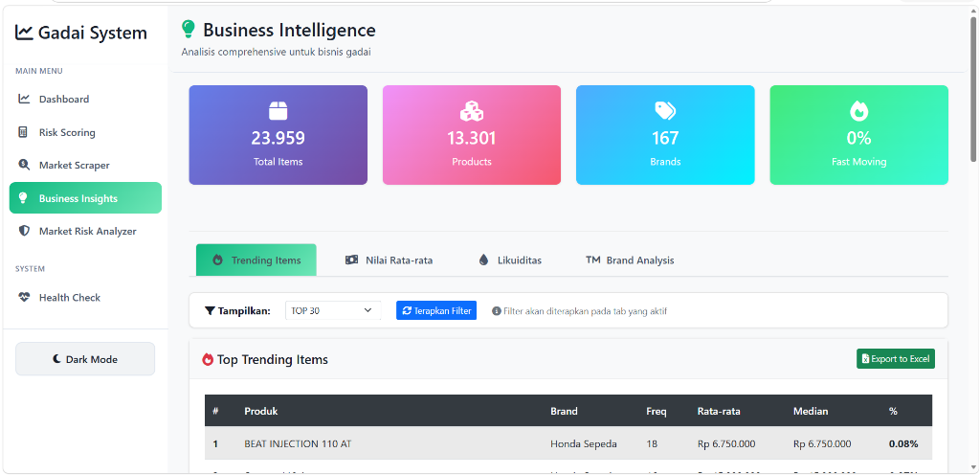This screenshot has width=980, height=475.
Task: Click the Gadai System chart logo icon
Action: [x=24, y=33]
